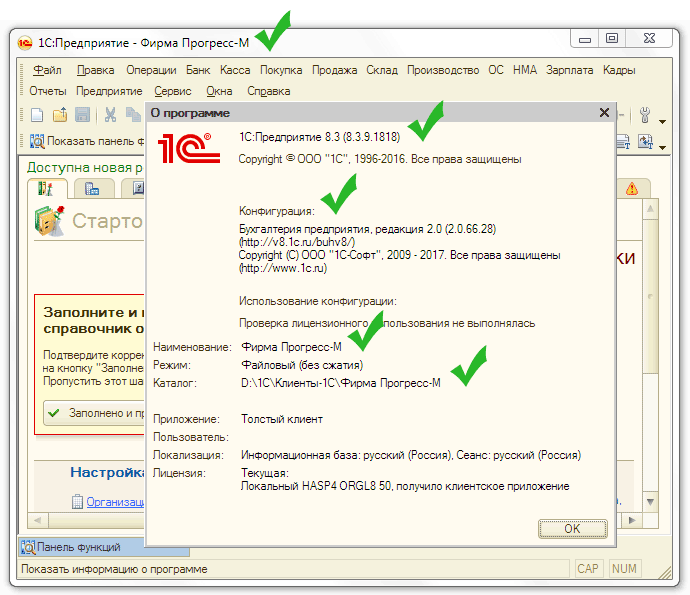Click 'Файловый (без сжатия)' mode value
Image resolution: width=690 pixels, height=595 pixels.
tap(302, 365)
